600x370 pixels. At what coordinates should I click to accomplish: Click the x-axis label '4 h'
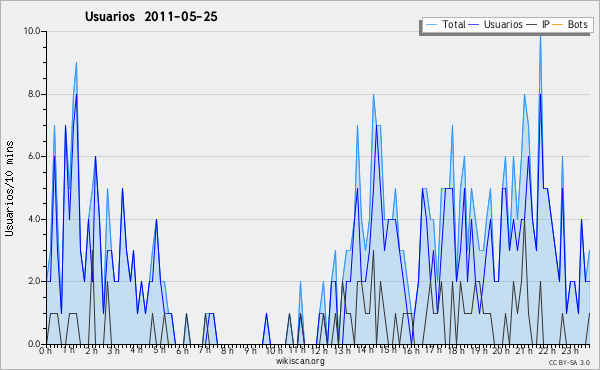click(x=136, y=350)
